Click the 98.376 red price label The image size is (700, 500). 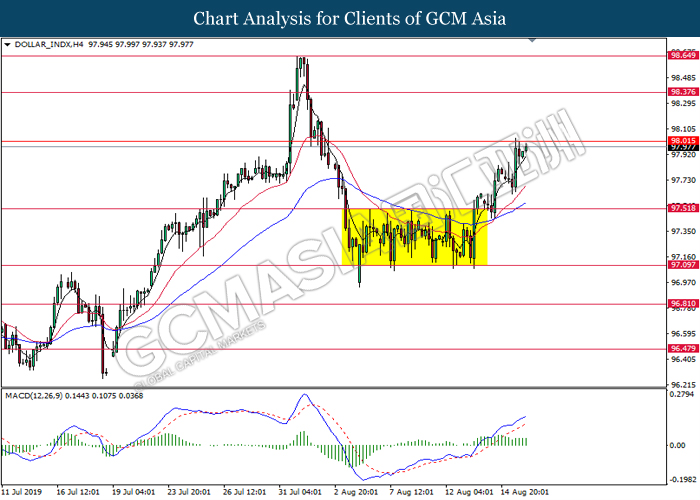tap(683, 92)
